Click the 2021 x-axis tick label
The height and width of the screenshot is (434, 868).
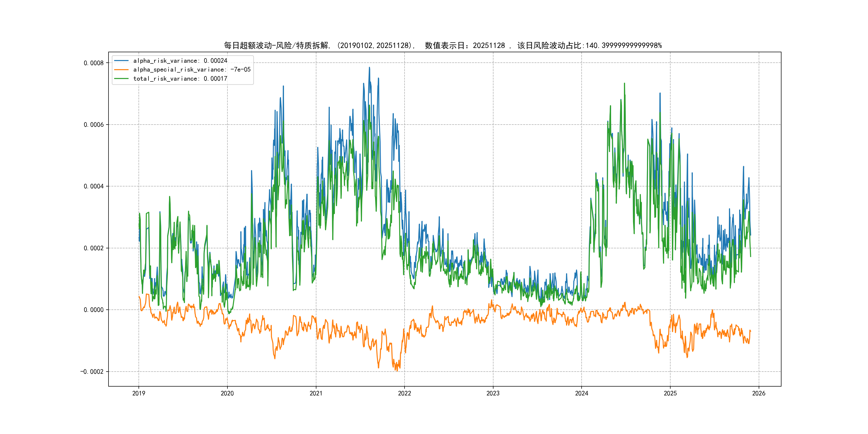tap(316, 393)
